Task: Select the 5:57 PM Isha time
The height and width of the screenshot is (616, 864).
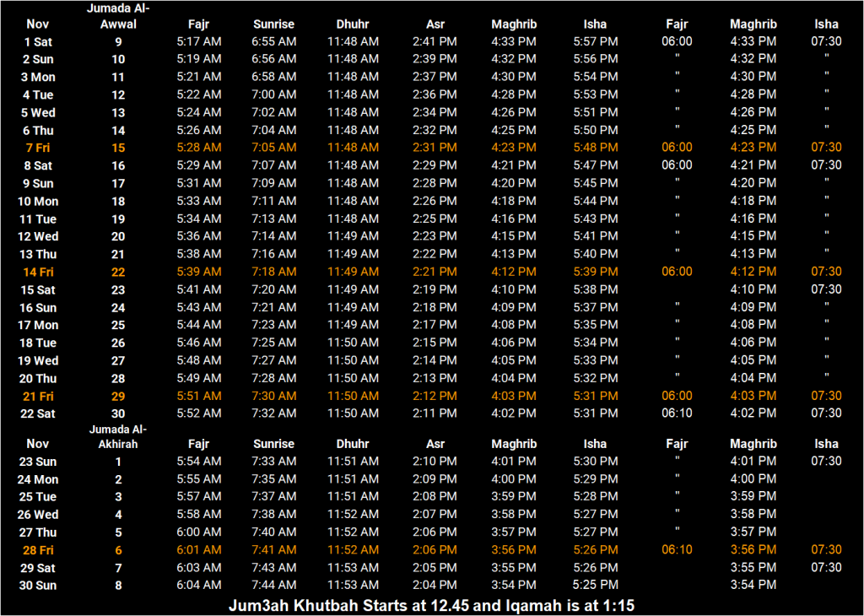Action: (x=595, y=41)
